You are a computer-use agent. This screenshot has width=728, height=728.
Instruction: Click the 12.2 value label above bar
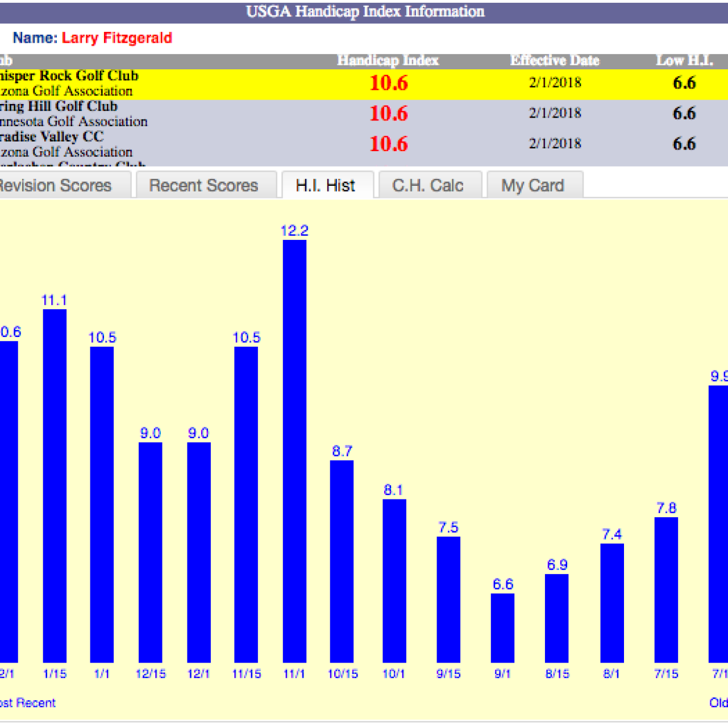294,231
